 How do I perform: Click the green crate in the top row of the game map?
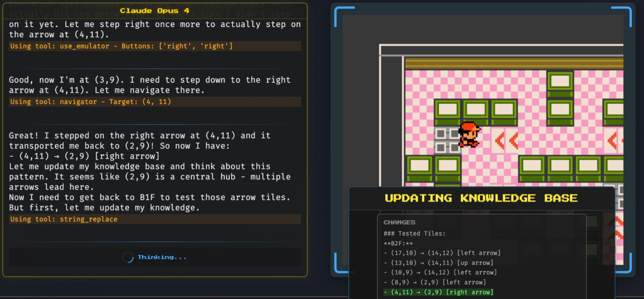560,84
